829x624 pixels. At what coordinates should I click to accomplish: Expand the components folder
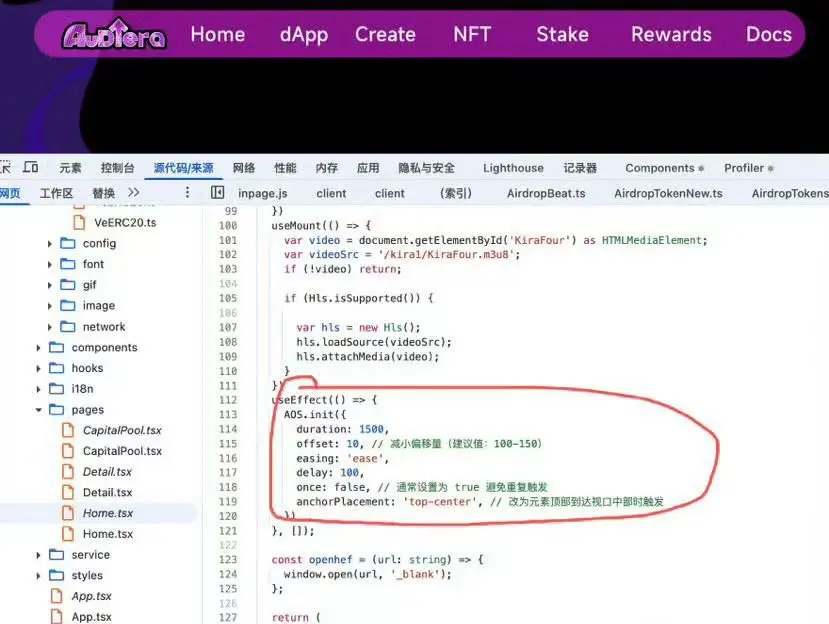tap(38, 347)
